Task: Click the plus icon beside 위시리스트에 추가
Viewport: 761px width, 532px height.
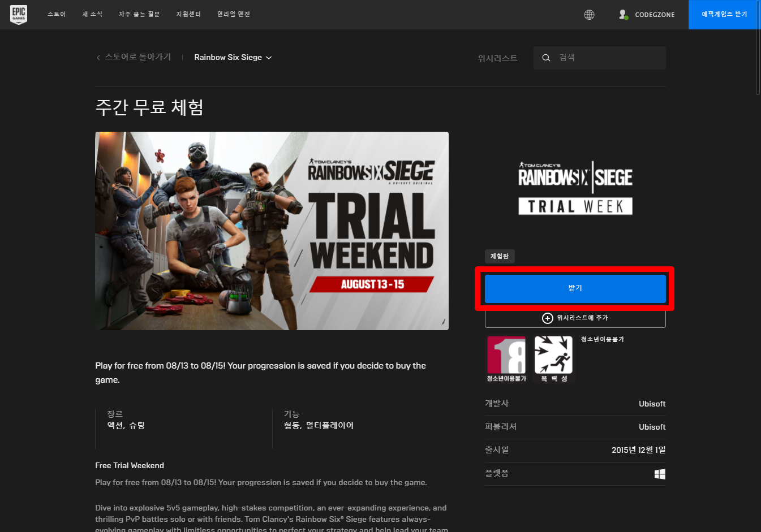Action: [547, 318]
